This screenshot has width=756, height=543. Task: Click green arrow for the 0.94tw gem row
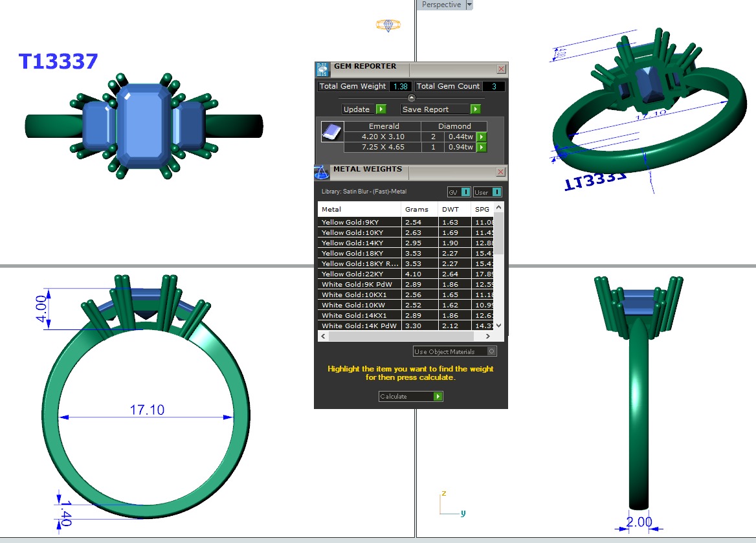coord(481,148)
